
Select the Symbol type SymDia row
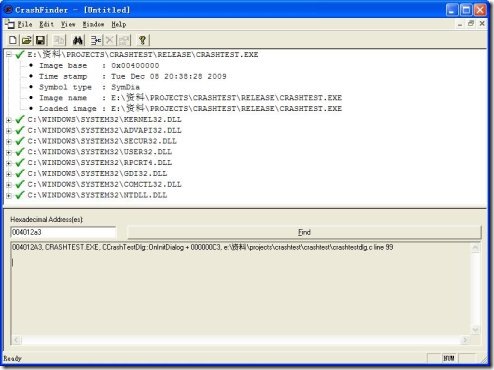[89, 87]
